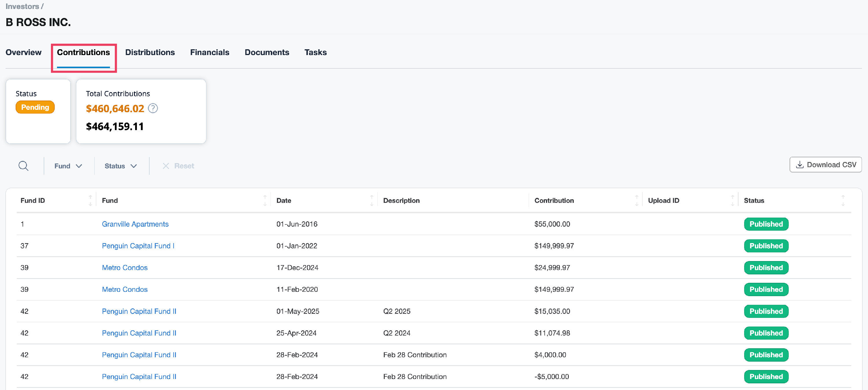This screenshot has height=390, width=868.
Task: Switch to the Distributions tab
Action: (x=150, y=52)
